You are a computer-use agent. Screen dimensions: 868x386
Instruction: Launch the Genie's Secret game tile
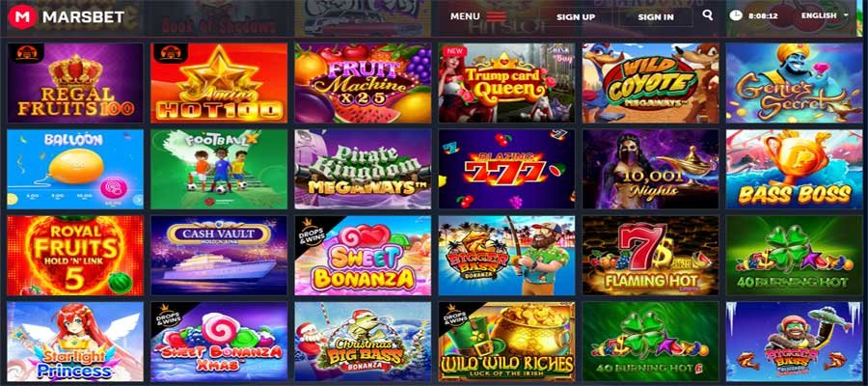(x=795, y=83)
